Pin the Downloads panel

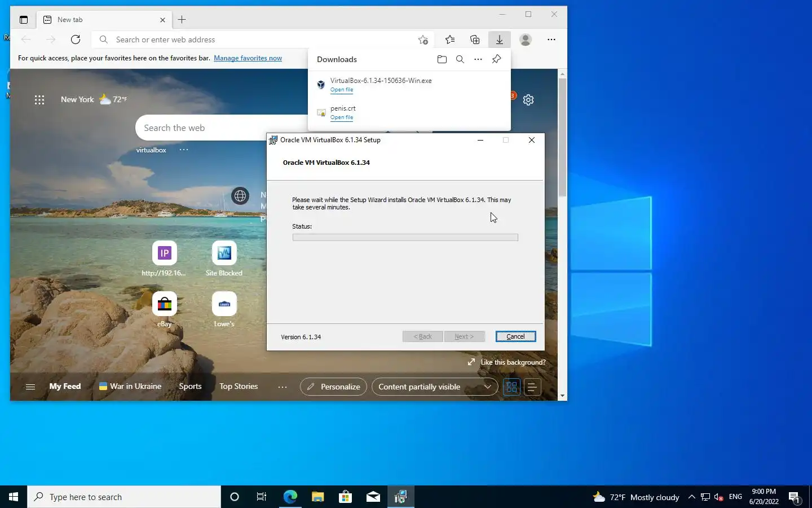click(496, 59)
